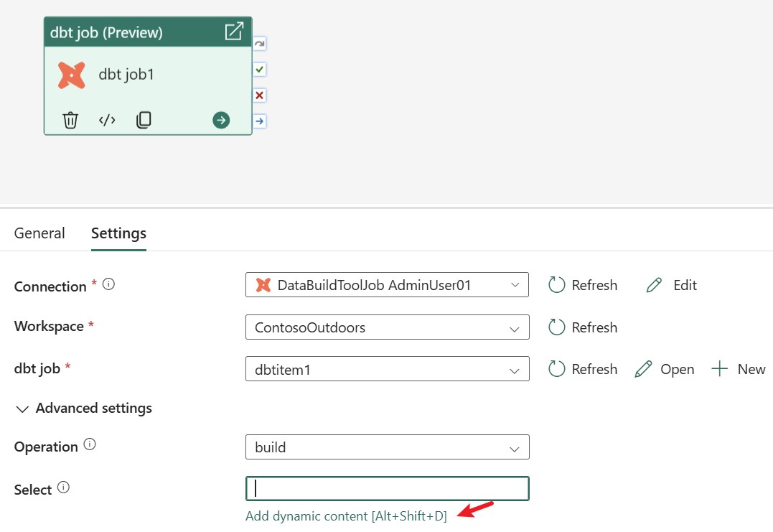The width and height of the screenshot is (773, 532).
Task: Open the Operation dropdown showing build
Action: [x=387, y=447]
